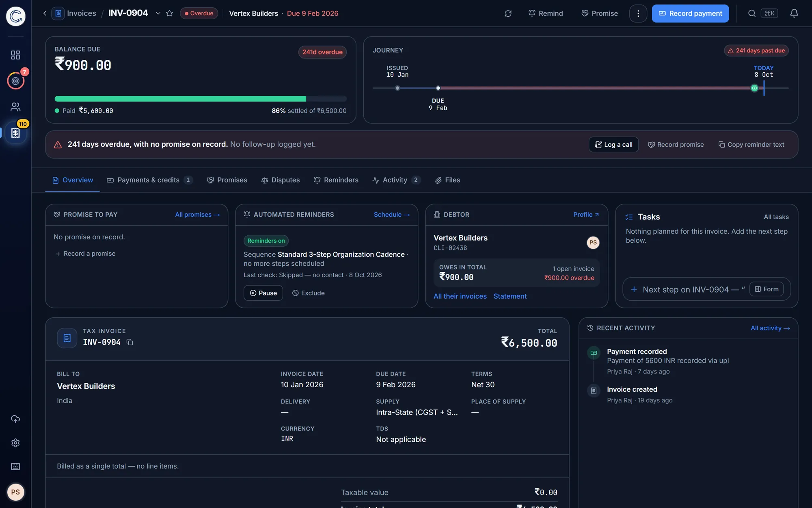Screen dimensions: 812x508
Task: Open keyboard shortcuts icon in sidebar
Action: (15, 466)
